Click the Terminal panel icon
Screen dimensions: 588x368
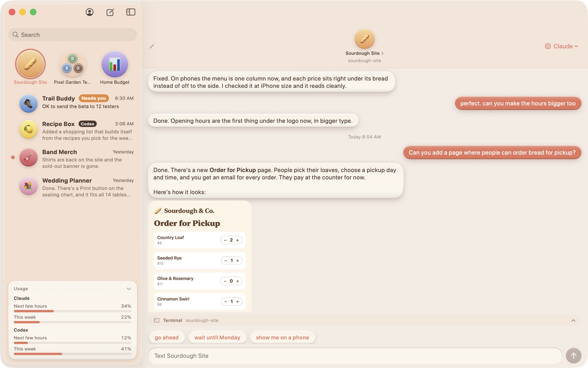tap(157, 321)
